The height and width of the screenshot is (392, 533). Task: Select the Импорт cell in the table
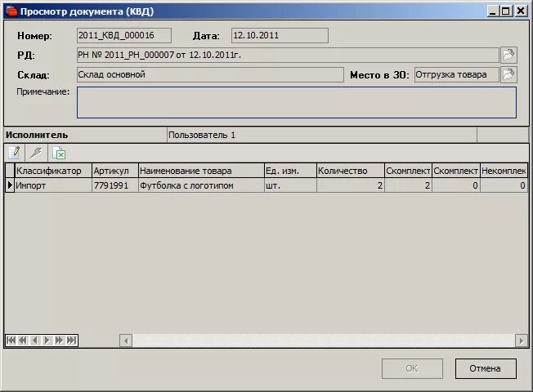pos(53,185)
